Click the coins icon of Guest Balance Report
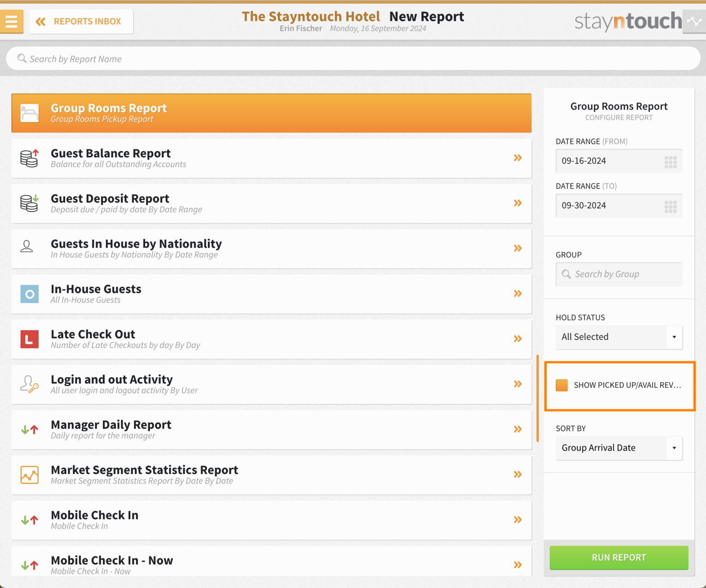The image size is (706, 588). coord(30,158)
